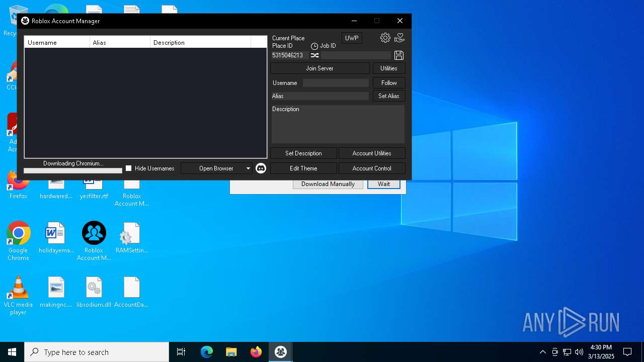This screenshot has height=362, width=644.
Task: Open notification center icon
Action: 627,352
